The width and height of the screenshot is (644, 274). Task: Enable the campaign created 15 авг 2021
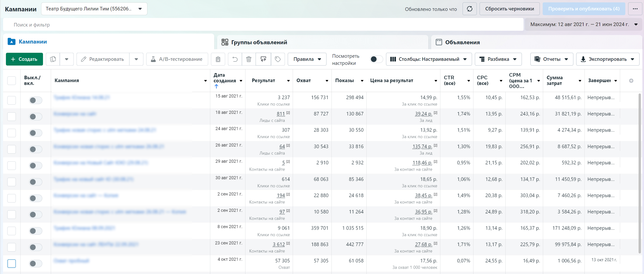[x=35, y=100]
